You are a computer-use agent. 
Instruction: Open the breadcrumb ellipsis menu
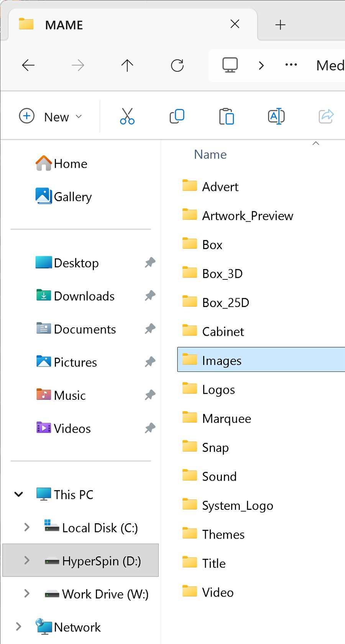(x=291, y=65)
